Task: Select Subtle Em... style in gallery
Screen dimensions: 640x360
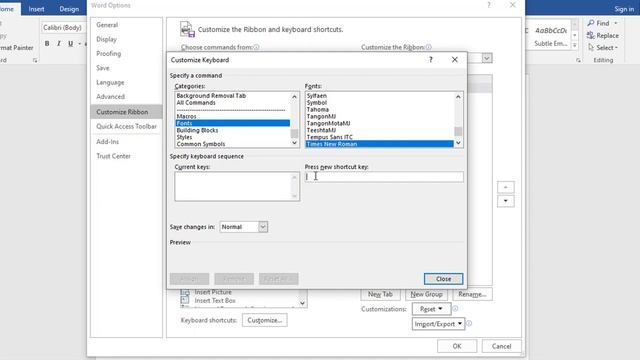Action: coord(550,36)
